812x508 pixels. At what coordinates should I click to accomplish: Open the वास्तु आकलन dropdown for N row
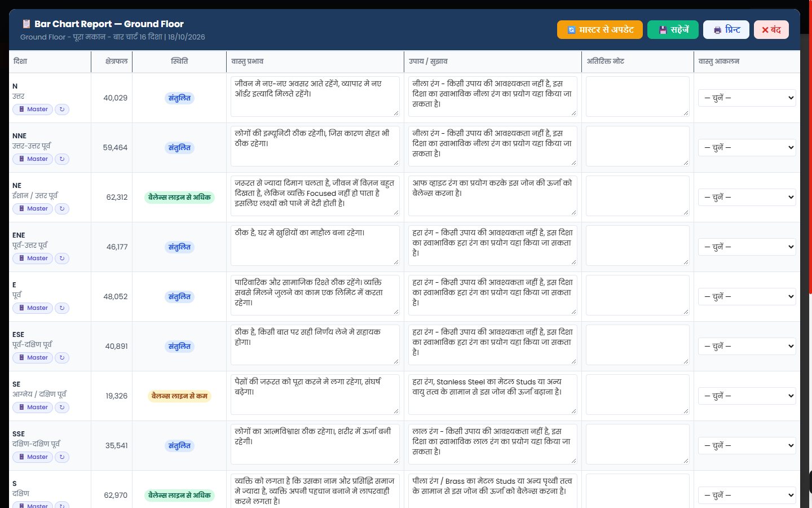pos(747,98)
